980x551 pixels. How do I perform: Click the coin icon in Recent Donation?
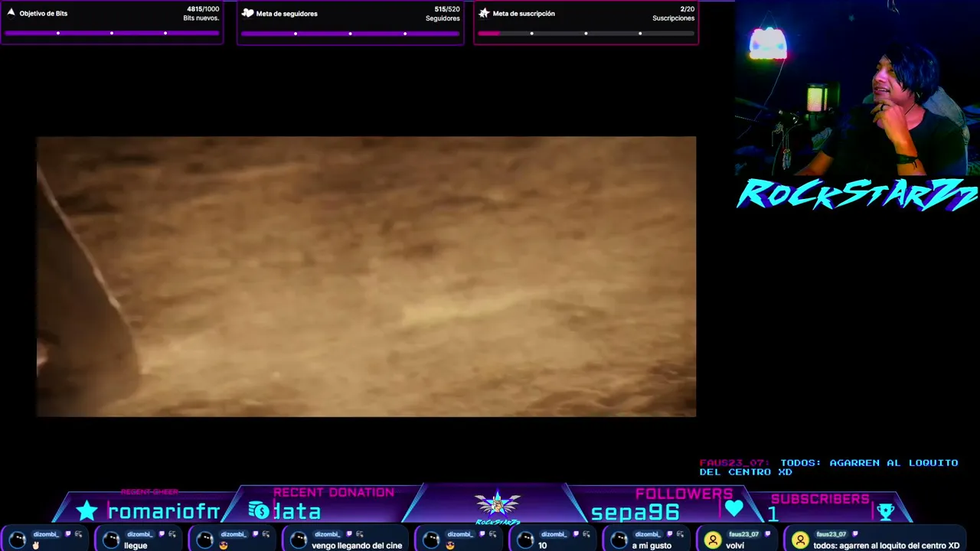pyautogui.click(x=259, y=510)
